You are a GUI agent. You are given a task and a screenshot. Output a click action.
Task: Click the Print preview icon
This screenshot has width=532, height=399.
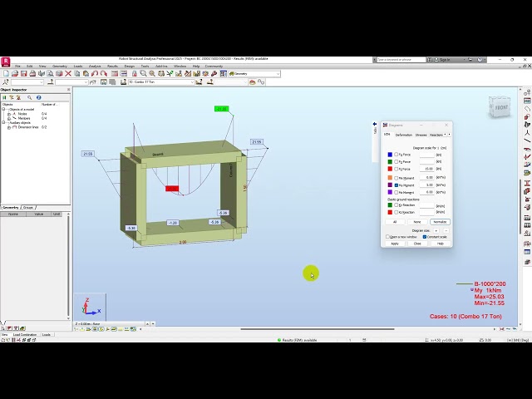click(x=50, y=74)
